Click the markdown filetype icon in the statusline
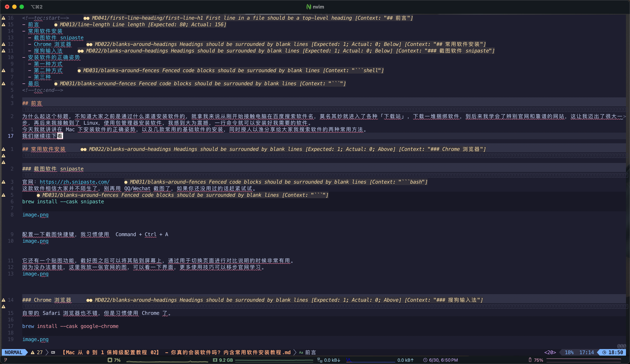 pos(53,352)
